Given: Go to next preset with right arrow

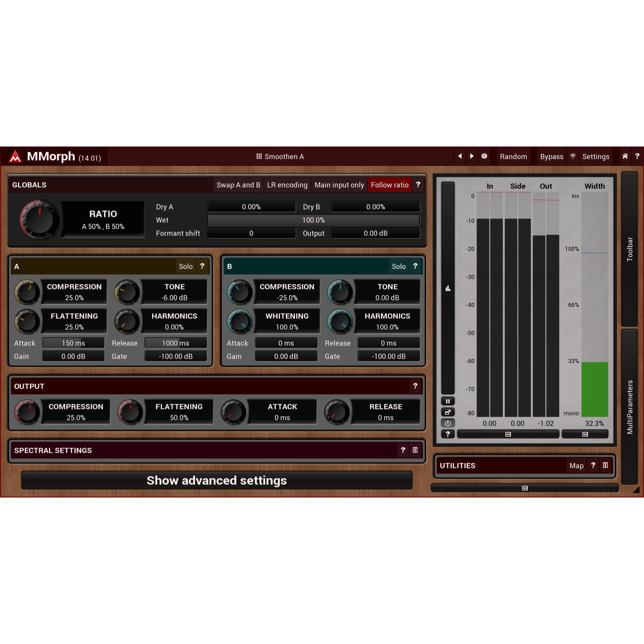Looking at the screenshot, I should coord(472,156).
